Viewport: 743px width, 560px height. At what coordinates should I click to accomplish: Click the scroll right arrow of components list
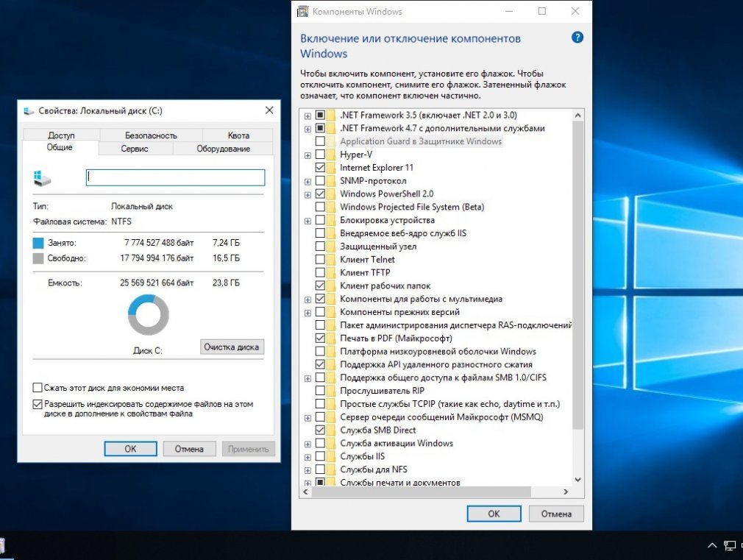566,492
